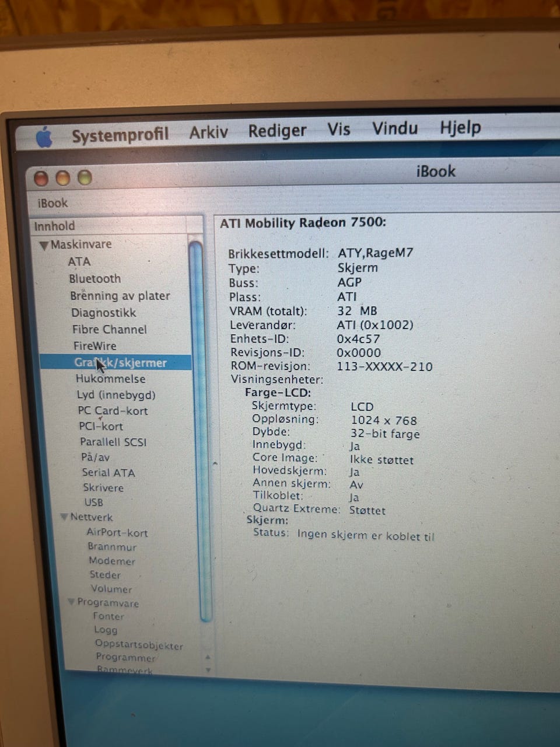This screenshot has height=747, width=560.
Task: Open the Vindu menu
Action: coord(395,127)
